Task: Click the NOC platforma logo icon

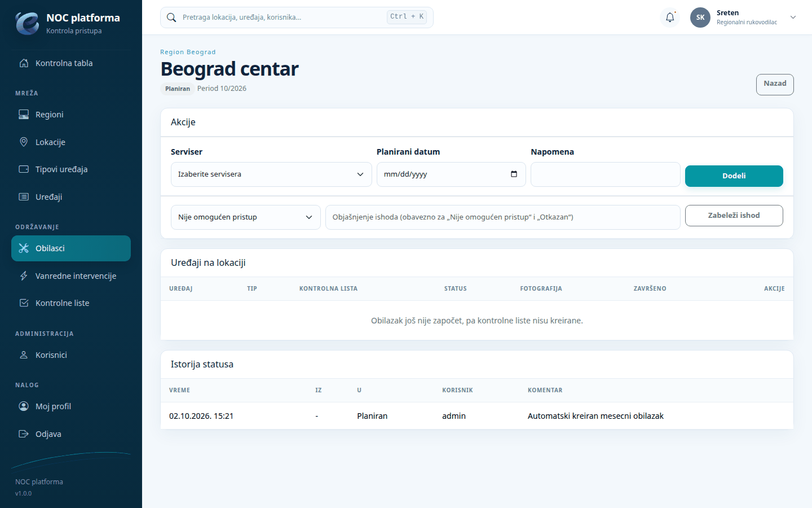Action: point(27,23)
